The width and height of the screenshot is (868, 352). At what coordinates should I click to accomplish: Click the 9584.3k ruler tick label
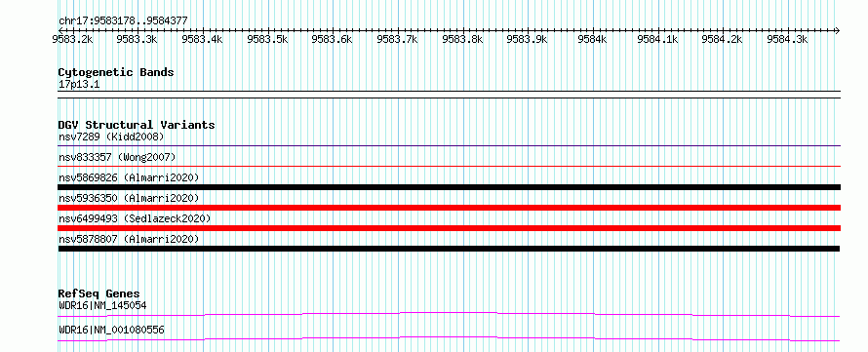coord(787,39)
